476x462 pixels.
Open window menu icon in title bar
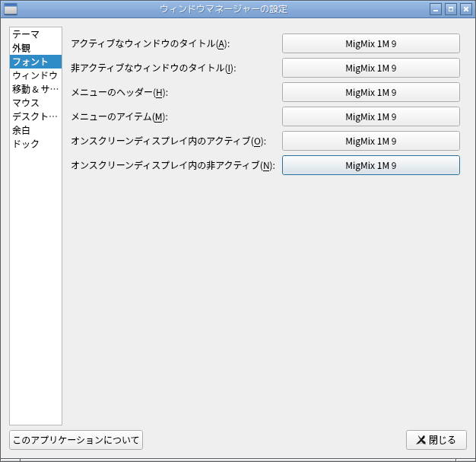tap(11, 9)
